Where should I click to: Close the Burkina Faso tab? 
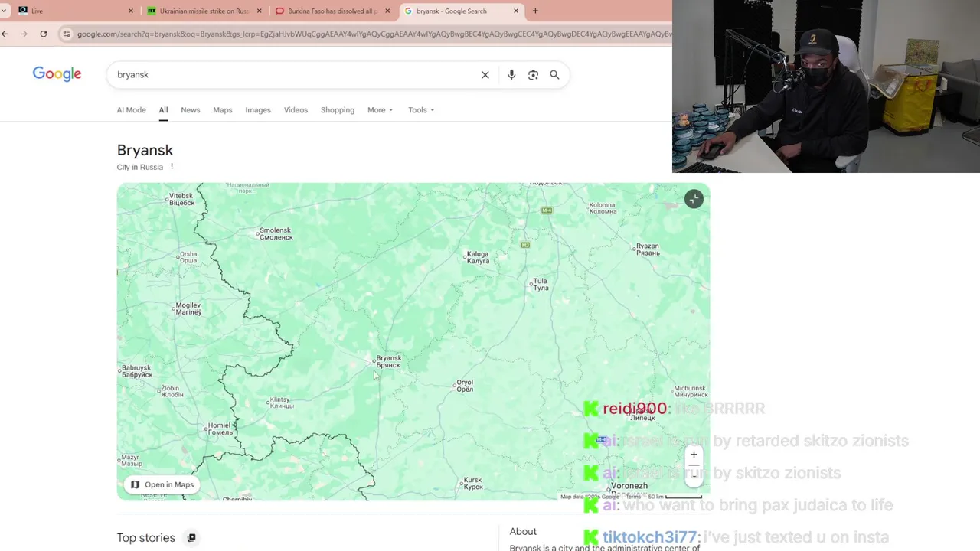pos(387,11)
